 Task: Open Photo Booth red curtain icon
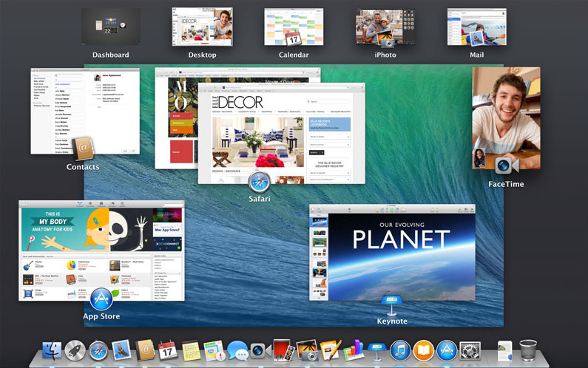pos(284,350)
